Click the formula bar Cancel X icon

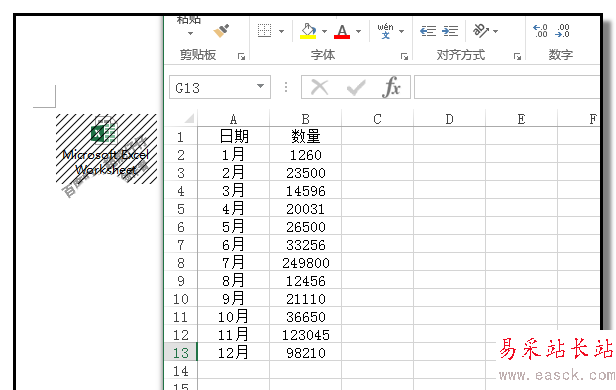pyautogui.click(x=319, y=87)
